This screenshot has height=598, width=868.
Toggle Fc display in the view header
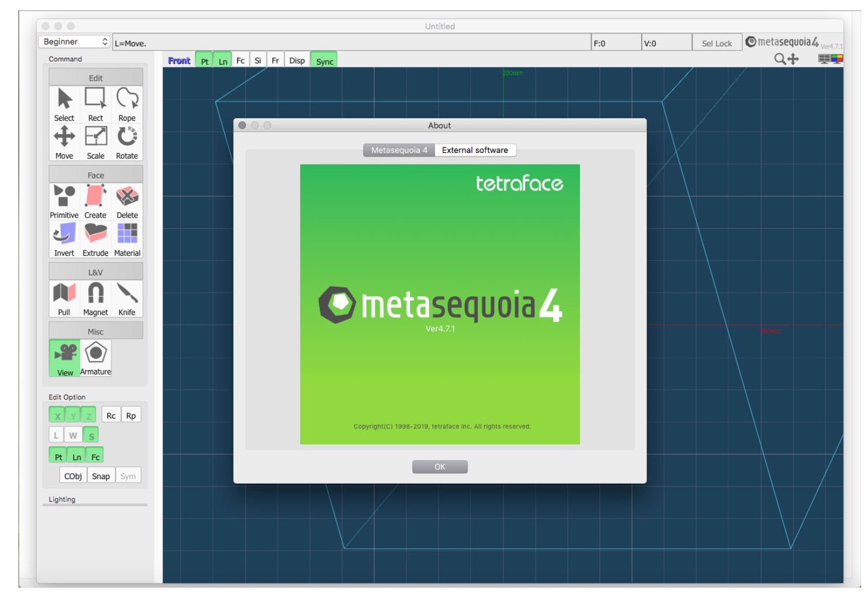click(241, 61)
